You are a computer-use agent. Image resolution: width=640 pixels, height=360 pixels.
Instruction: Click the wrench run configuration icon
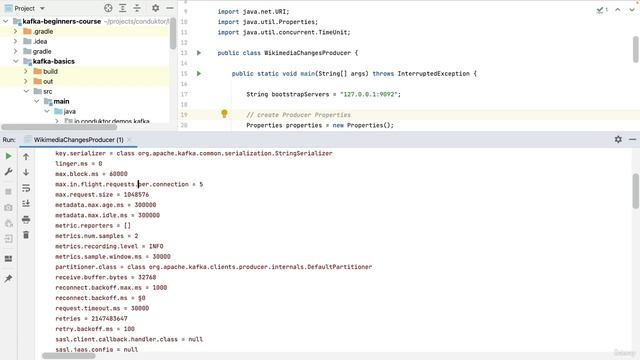[x=8, y=171]
